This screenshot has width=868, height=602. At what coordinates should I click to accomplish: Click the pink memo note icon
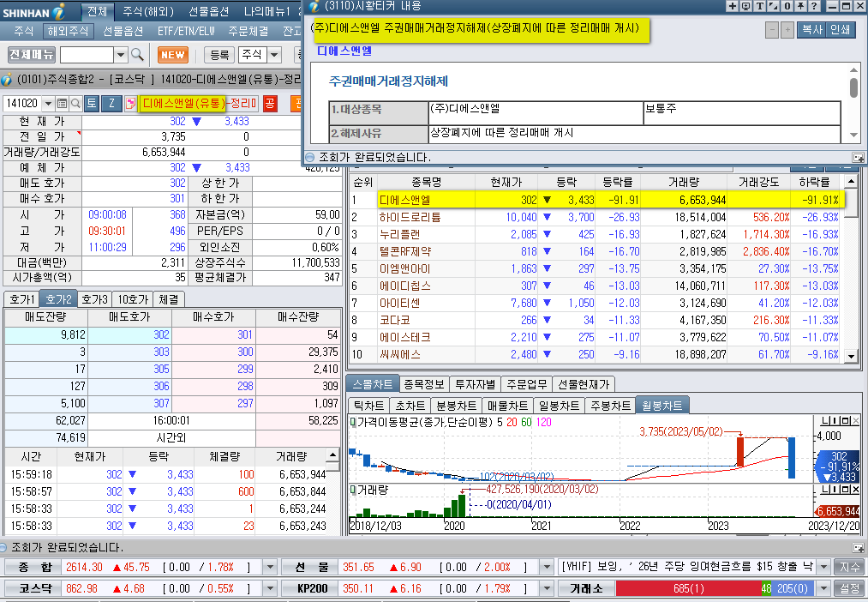(x=130, y=104)
